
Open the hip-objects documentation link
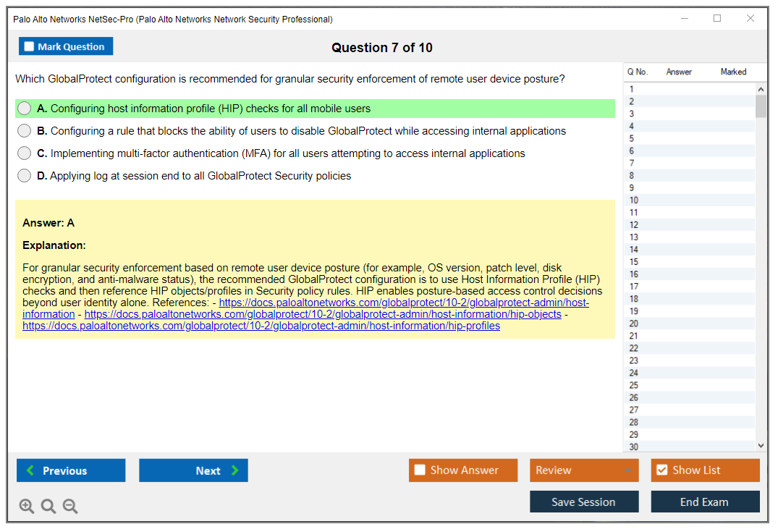[323, 314]
